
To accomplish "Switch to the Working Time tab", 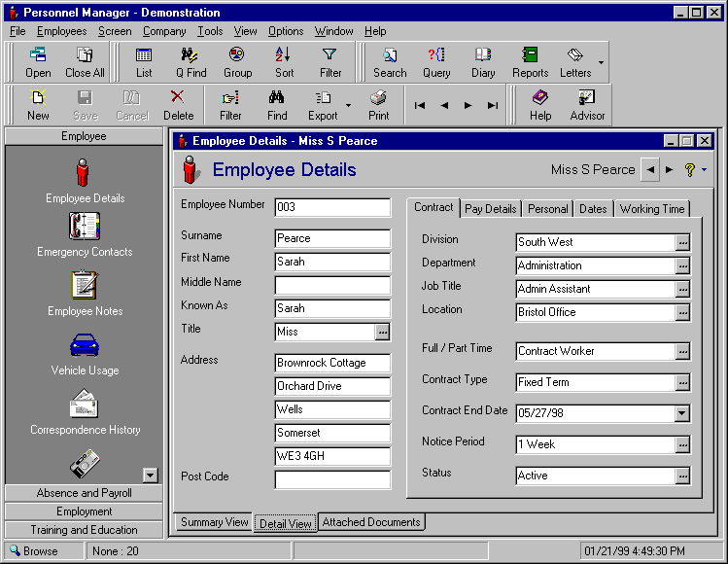I will 652,209.
